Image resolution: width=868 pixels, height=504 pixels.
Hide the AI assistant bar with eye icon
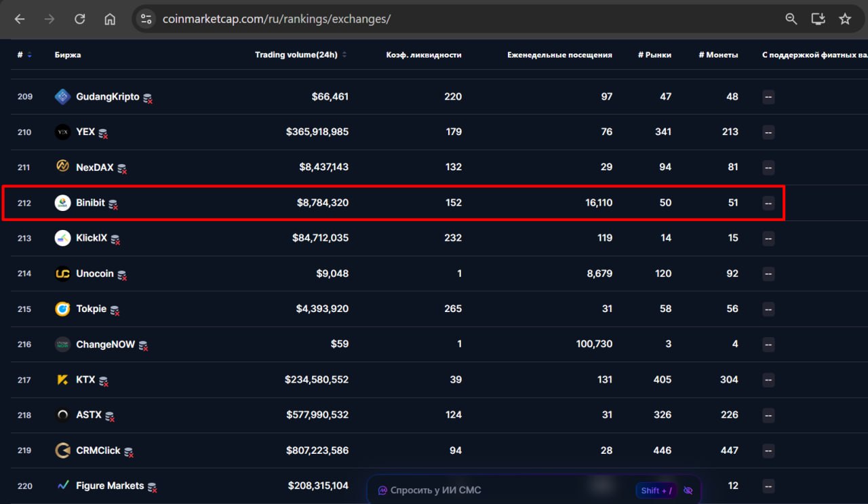coord(688,490)
